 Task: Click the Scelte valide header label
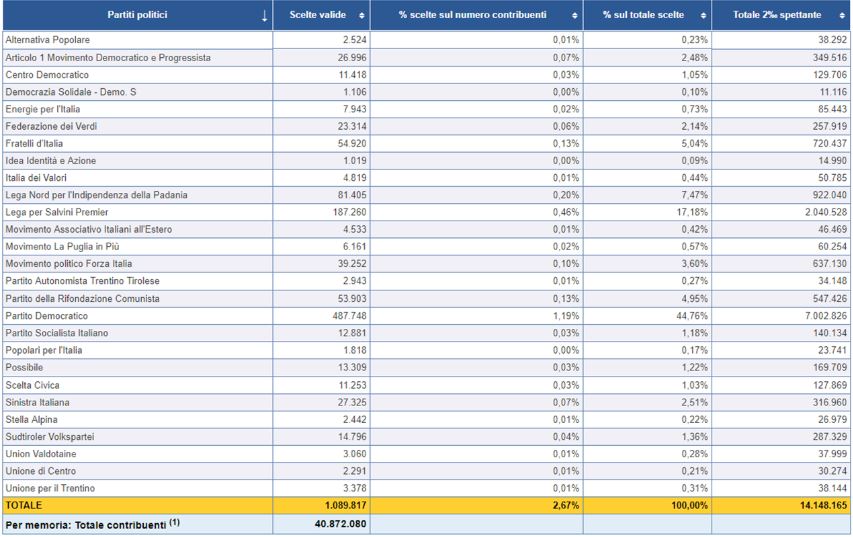pyautogui.click(x=318, y=15)
